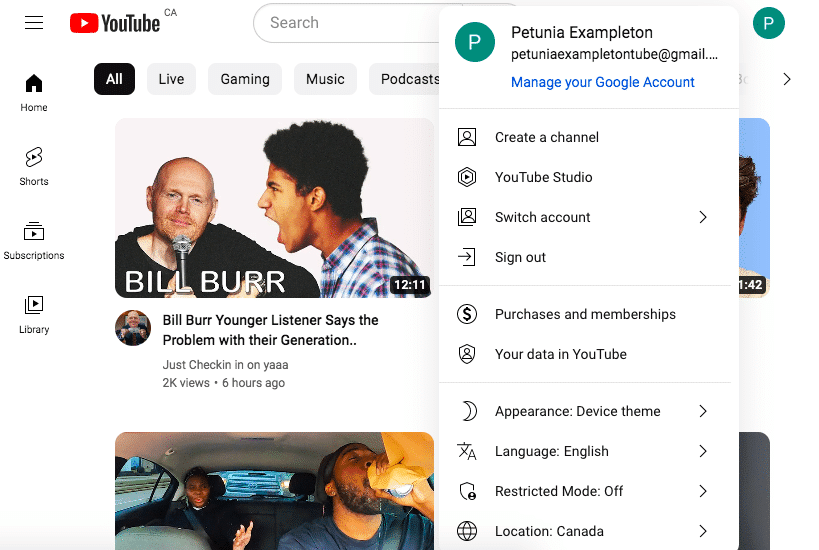819x550 pixels.
Task: Open Bill Burr Younger Listener video title
Action: coord(270,330)
